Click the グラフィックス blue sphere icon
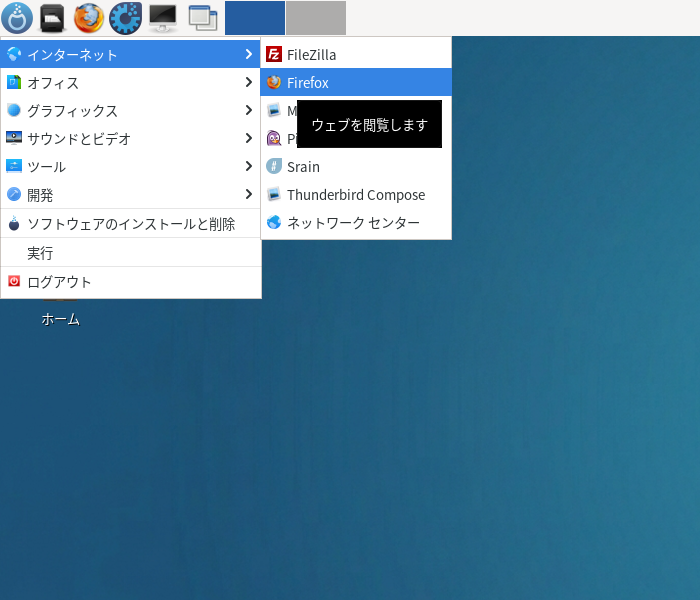This screenshot has height=600, width=700. tap(14, 110)
